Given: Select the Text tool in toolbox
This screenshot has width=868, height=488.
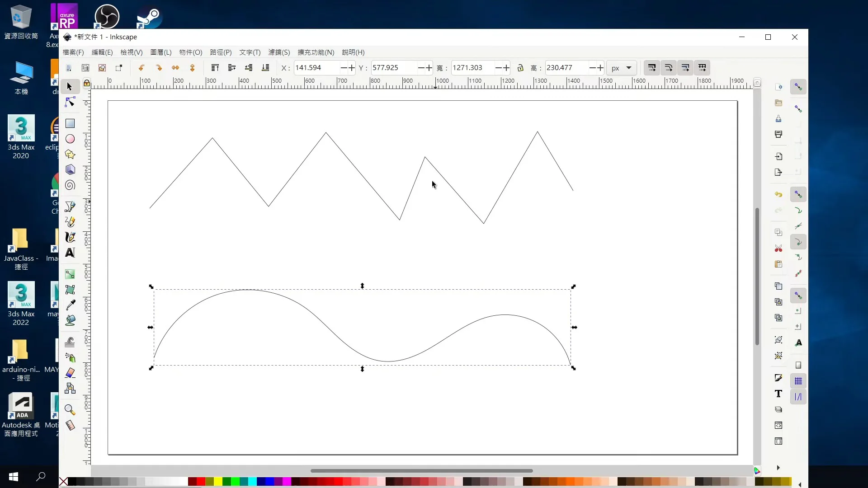Looking at the screenshot, I should pos(70,253).
